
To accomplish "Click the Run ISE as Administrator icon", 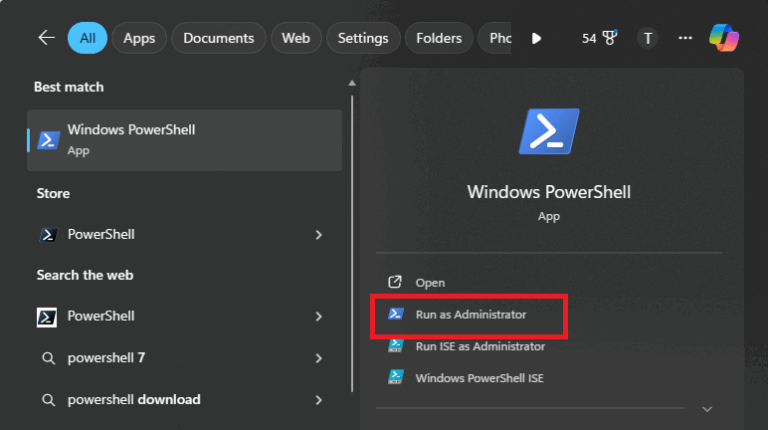I will coord(396,346).
